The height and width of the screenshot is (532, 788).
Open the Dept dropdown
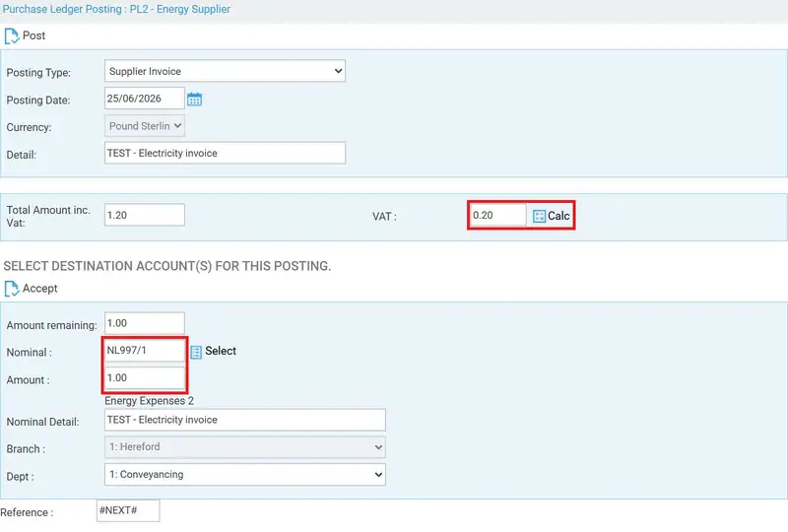tap(244, 474)
